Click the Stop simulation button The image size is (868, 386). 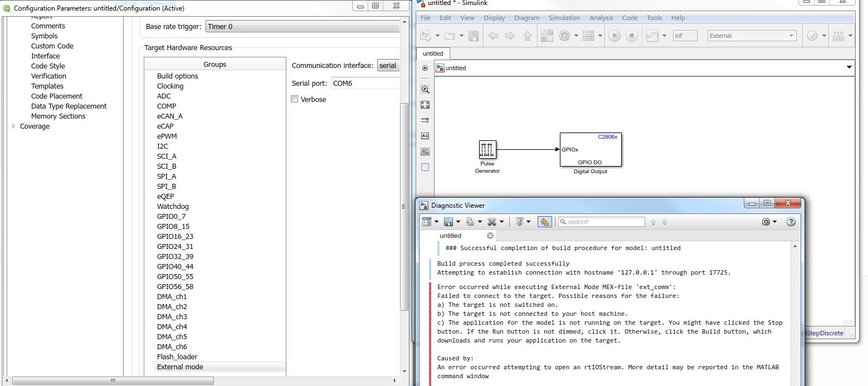pos(631,36)
